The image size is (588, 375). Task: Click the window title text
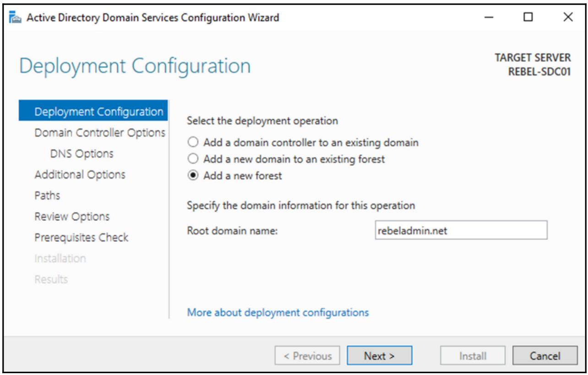click(x=153, y=18)
